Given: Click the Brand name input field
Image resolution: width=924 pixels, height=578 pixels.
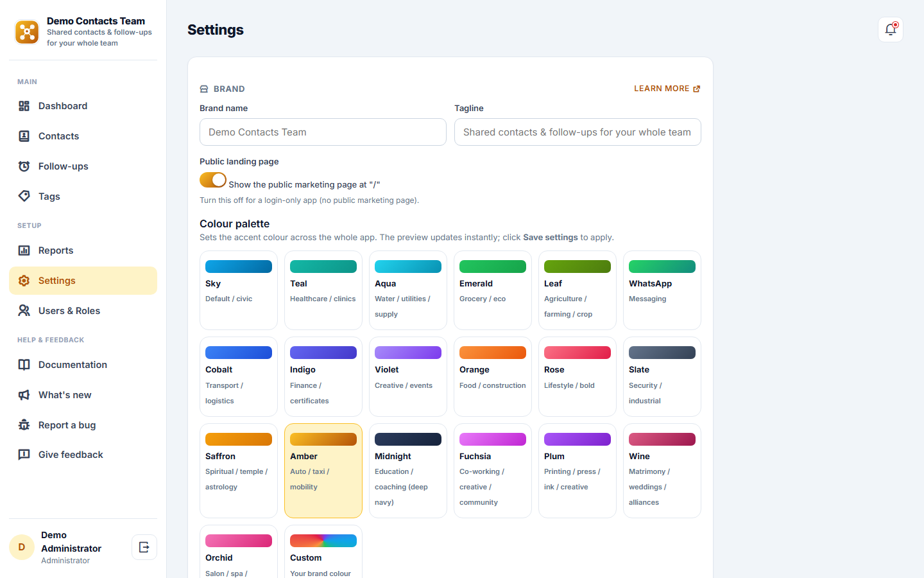Looking at the screenshot, I should (x=323, y=132).
